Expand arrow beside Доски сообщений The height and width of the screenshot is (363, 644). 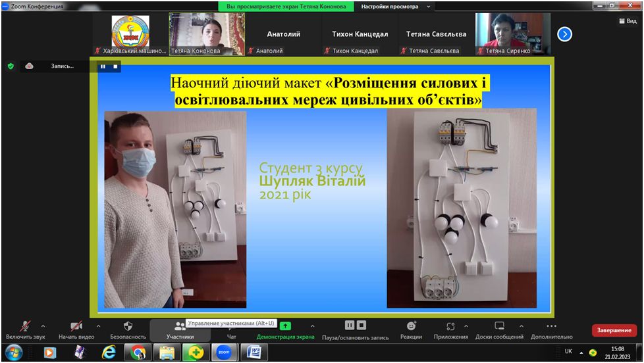(522, 326)
